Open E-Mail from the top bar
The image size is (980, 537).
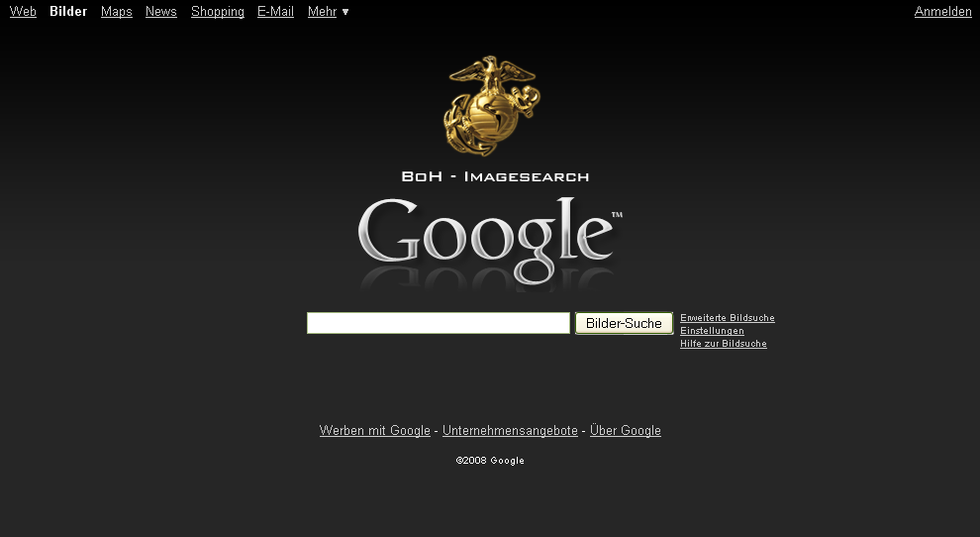tap(275, 11)
